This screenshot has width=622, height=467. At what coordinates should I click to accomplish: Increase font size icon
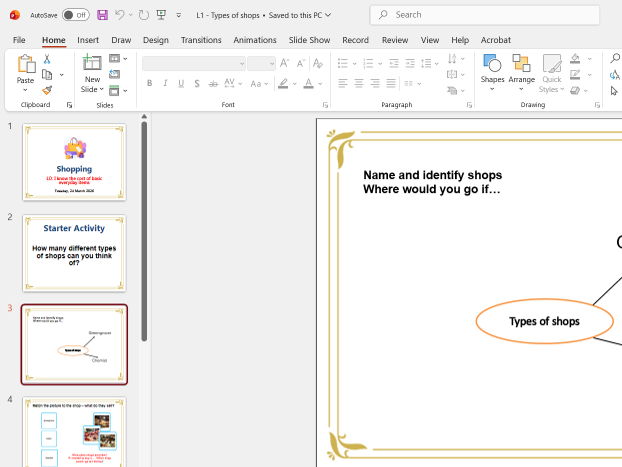pos(284,63)
